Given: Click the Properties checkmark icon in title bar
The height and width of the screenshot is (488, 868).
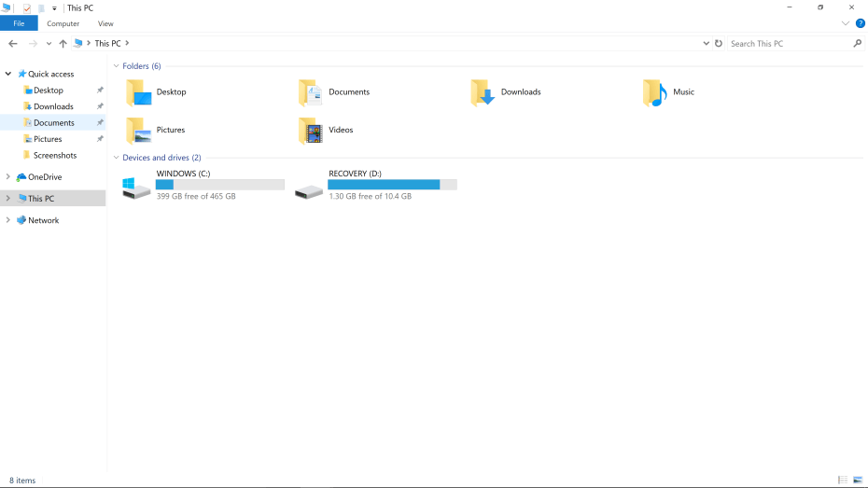Looking at the screenshot, I should coord(27,8).
